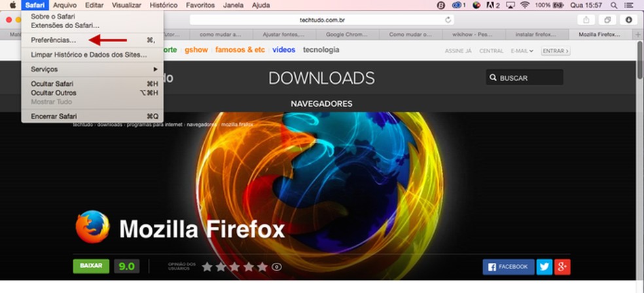Open the tecnologia link
644x293 pixels.
click(x=321, y=50)
